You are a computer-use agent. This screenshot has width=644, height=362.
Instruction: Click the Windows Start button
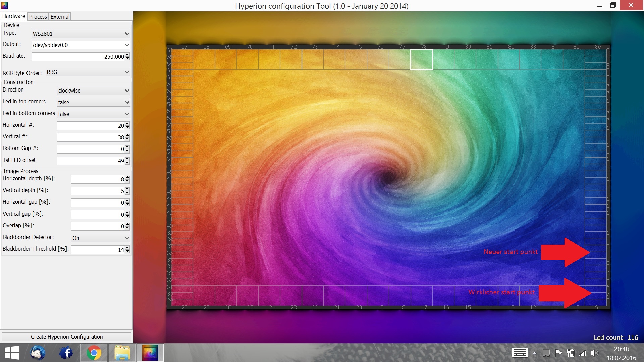tap(12, 353)
